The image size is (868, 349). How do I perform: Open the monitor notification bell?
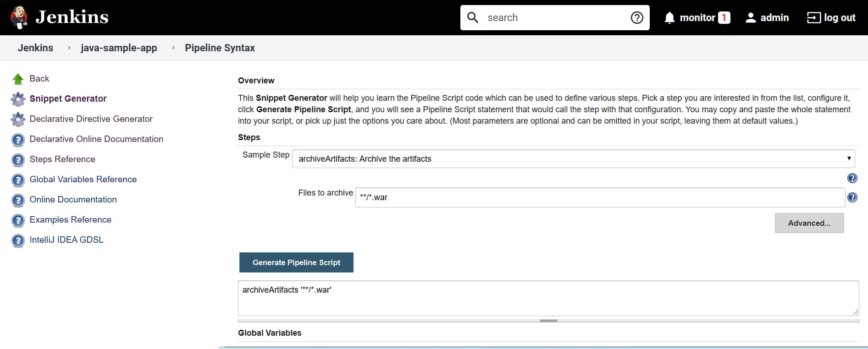click(x=669, y=18)
